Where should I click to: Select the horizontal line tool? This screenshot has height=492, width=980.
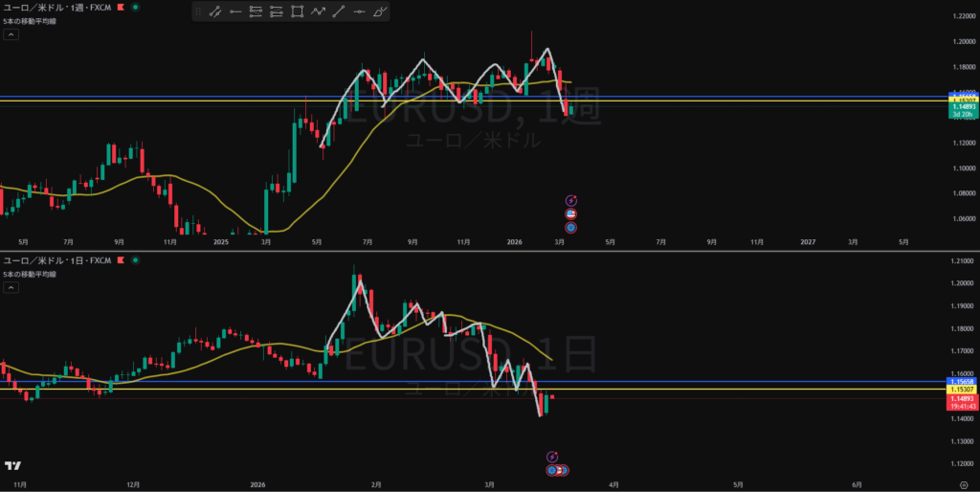pos(360,11)
